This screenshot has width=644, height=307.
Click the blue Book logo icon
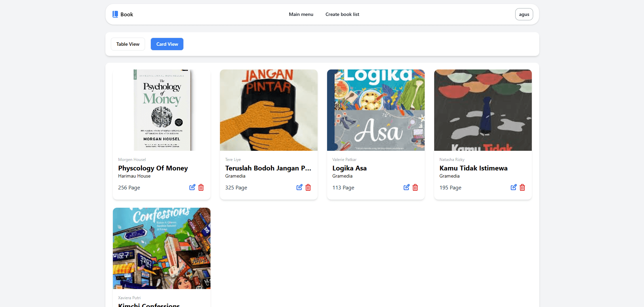coord(115,14)
